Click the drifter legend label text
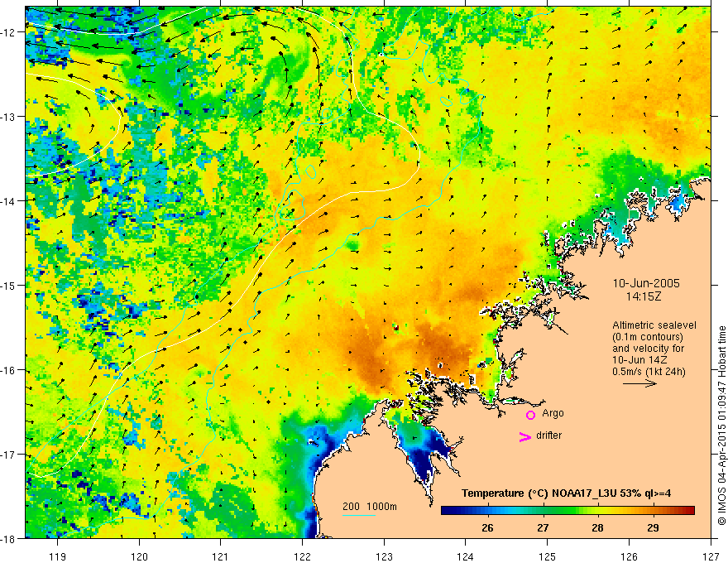This screenshot has height=563, width=728. 548,435
